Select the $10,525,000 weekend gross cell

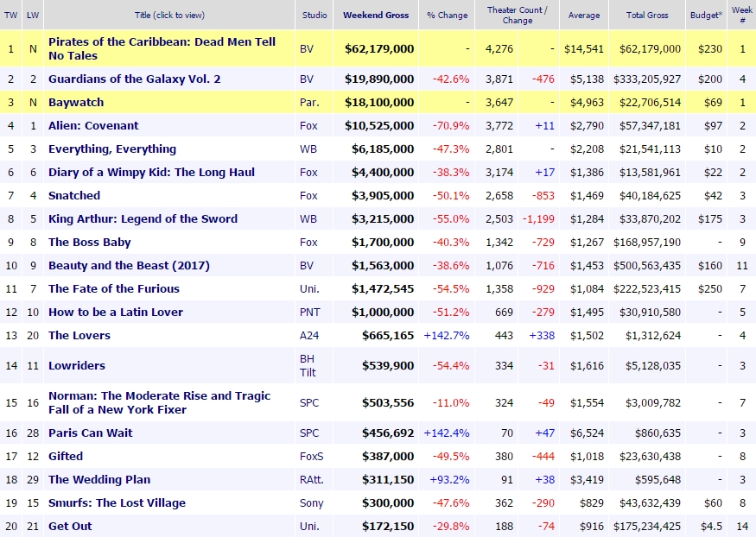[379, 126]
